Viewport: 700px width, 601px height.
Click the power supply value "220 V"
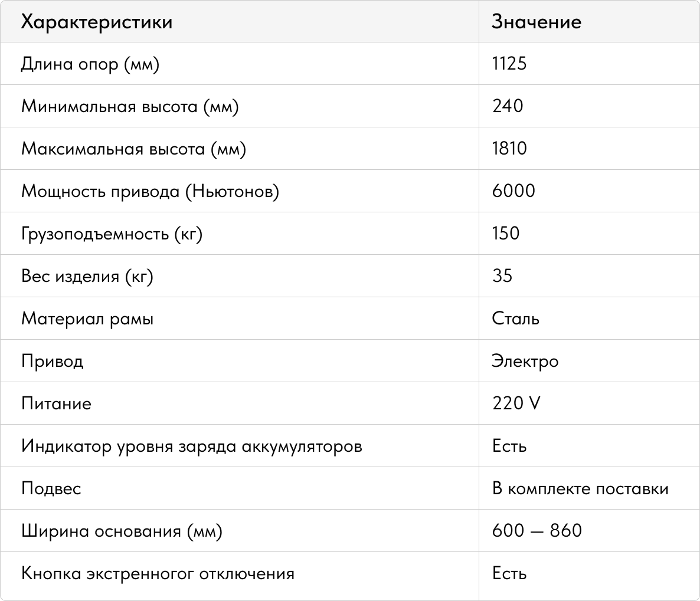(x=516, y=403)
